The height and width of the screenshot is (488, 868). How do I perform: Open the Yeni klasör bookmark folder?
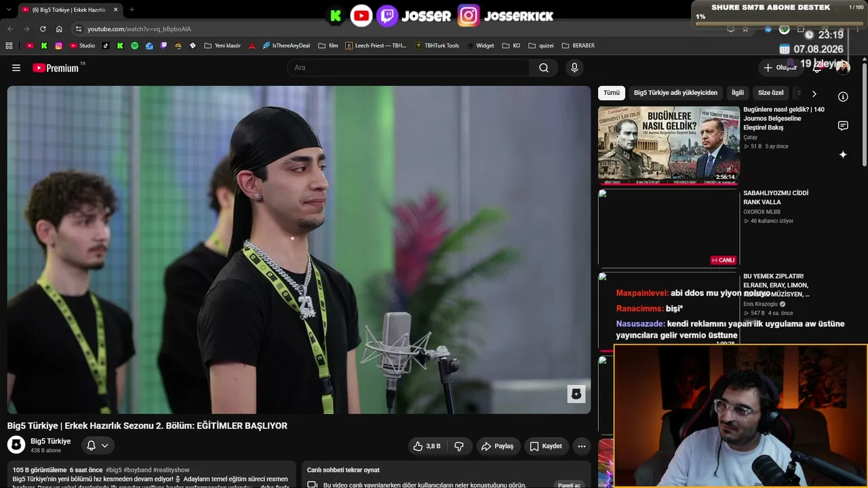[x=222, y=46]
